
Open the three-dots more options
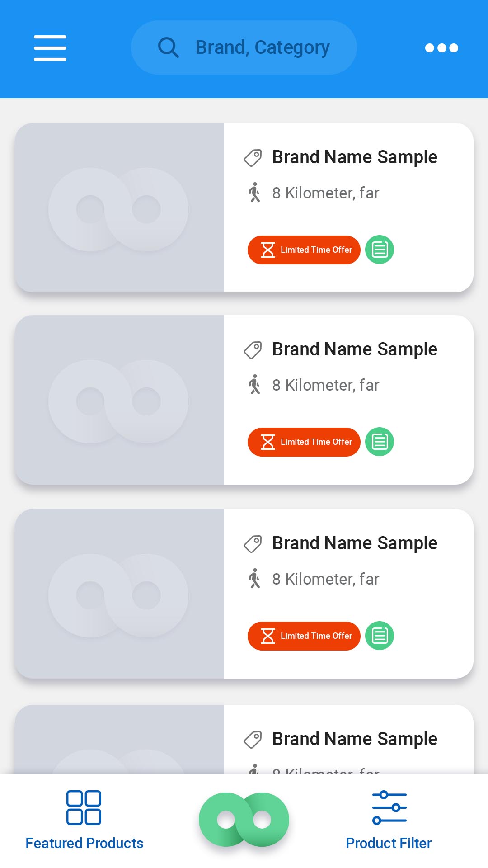[441, 48]
